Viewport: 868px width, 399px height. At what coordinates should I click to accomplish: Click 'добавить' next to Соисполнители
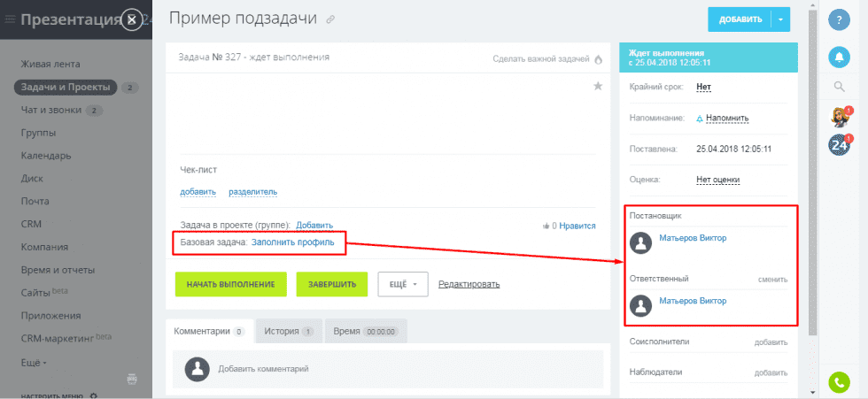[771, 342]
